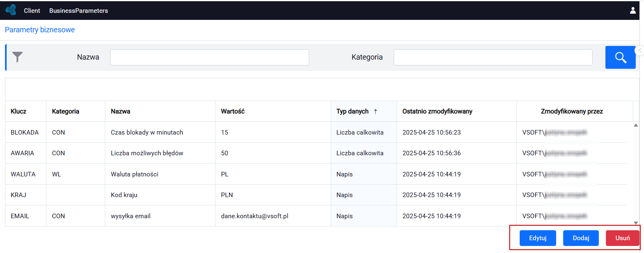The width and height of the screenshot is (644, 253).
Task: Click the PLN value cell
Action: tap(273, 195)
